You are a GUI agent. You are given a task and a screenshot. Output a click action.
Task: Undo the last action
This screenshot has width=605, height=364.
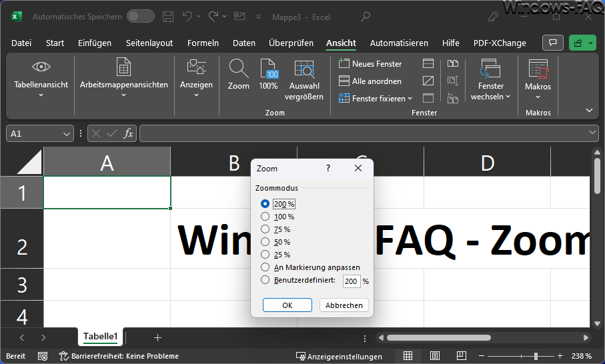(x=187, y=17)
